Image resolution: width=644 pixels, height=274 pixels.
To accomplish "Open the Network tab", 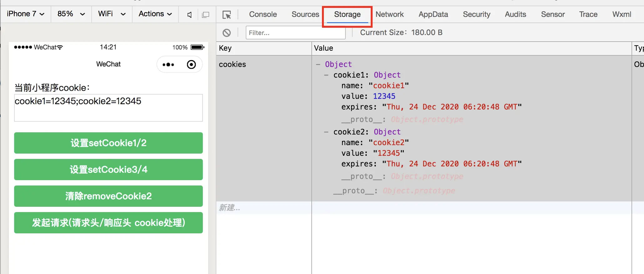I will (390, 14).
